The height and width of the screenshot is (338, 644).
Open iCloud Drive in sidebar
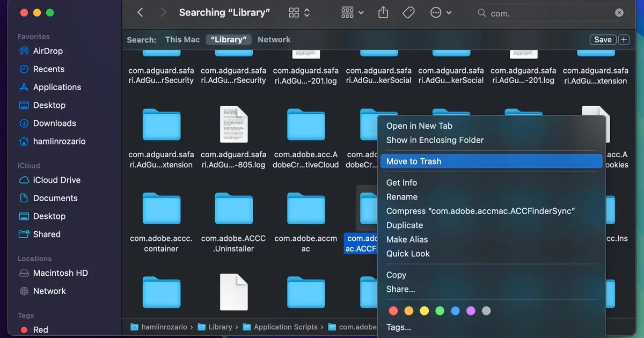pos(56,180)
